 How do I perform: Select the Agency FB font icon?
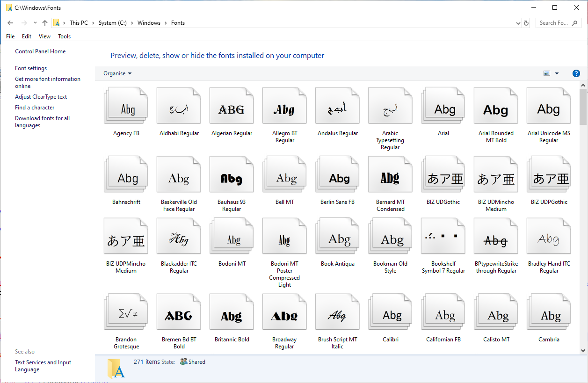pos(126,106)
